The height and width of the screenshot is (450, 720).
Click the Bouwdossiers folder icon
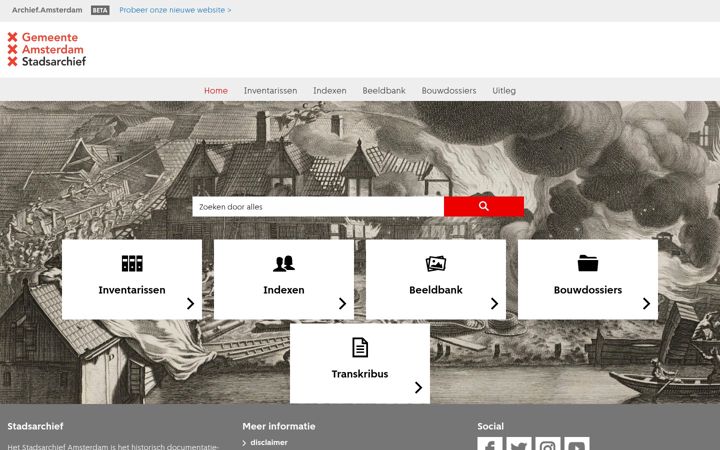point(588,264)
